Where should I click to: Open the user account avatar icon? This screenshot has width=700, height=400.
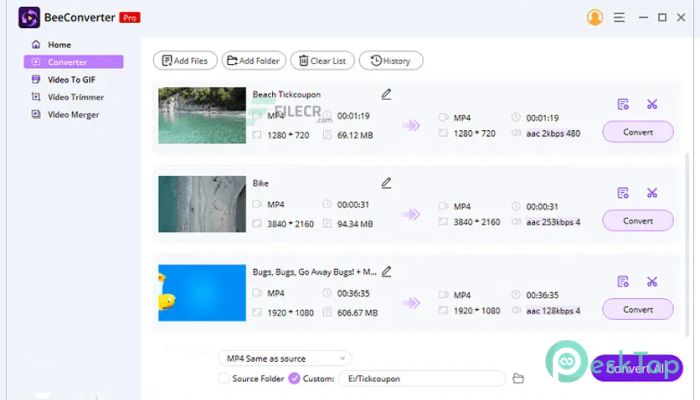(x=595, y=17)
